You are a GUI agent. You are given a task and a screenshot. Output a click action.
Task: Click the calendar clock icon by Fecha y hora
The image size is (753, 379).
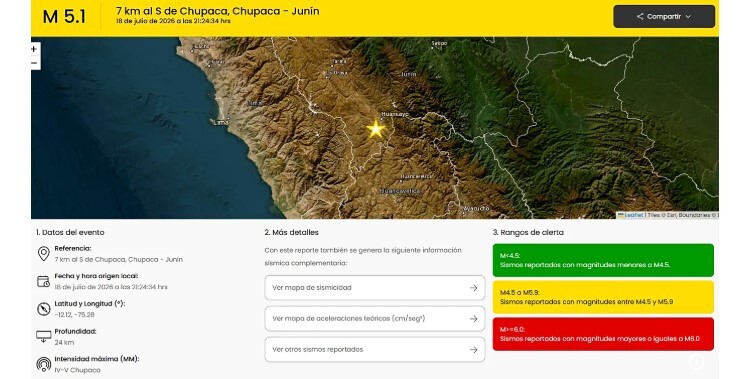coord(43,281)
